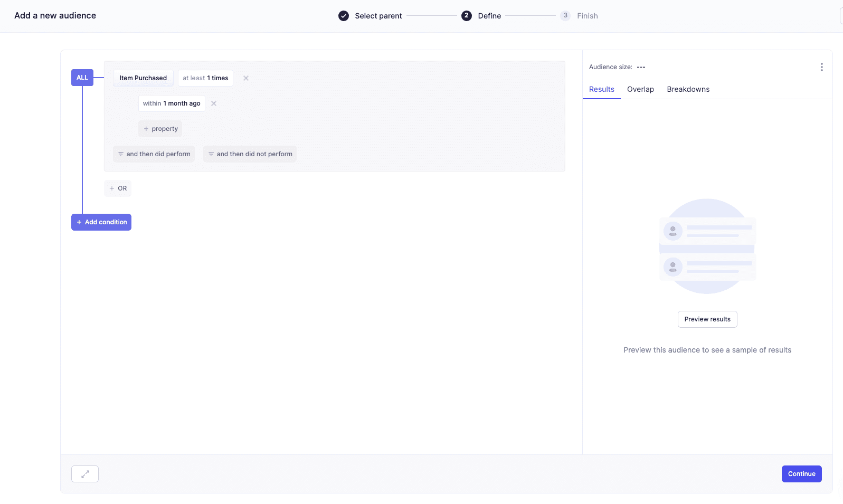Open the audience panel more options menu
Viewport: 843px width, 504px height.
click(821, 67)
